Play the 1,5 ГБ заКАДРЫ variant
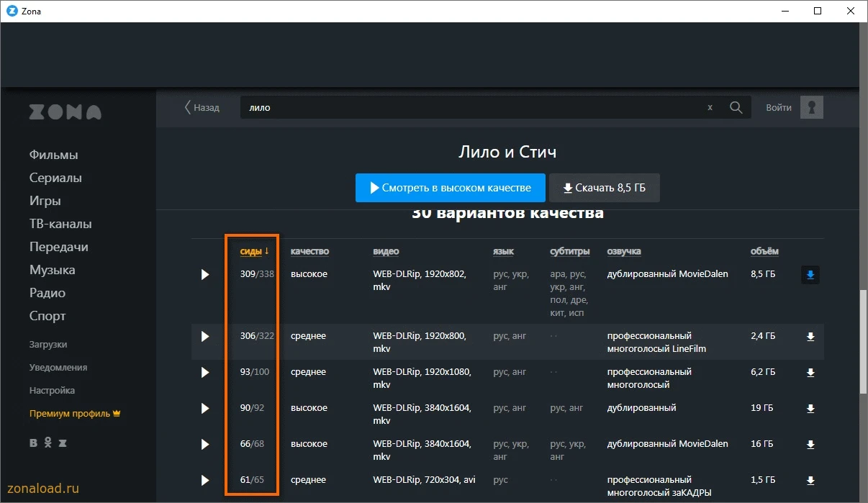Screen dimensions: 868x503 tap(205, 480)
